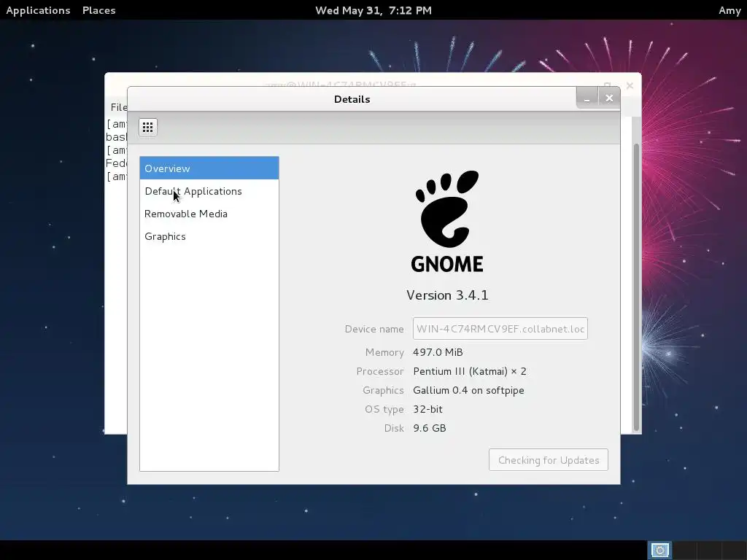
Task: Close the terminal window behind Details
Action: pyautogui.click(x=630, y=86)
